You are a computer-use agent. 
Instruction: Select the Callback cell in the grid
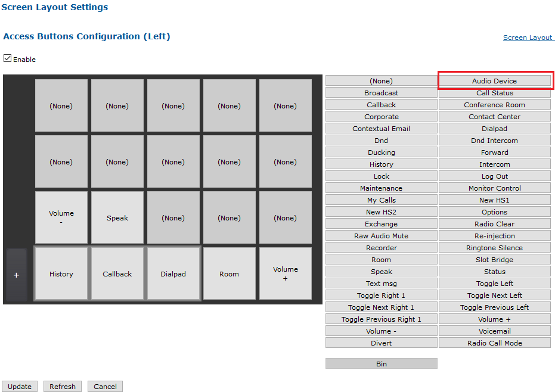[x=117, y=274]
